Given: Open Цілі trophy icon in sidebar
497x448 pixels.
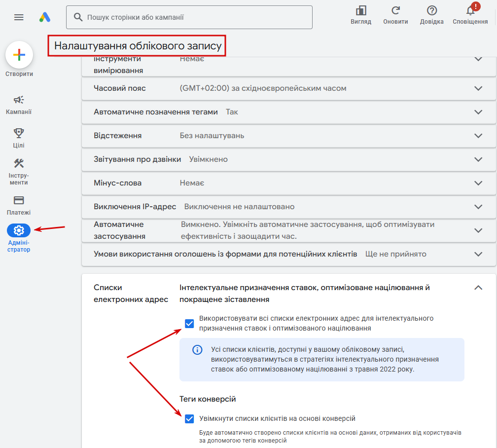Looking at the screenshot, I should click(19, 133).
